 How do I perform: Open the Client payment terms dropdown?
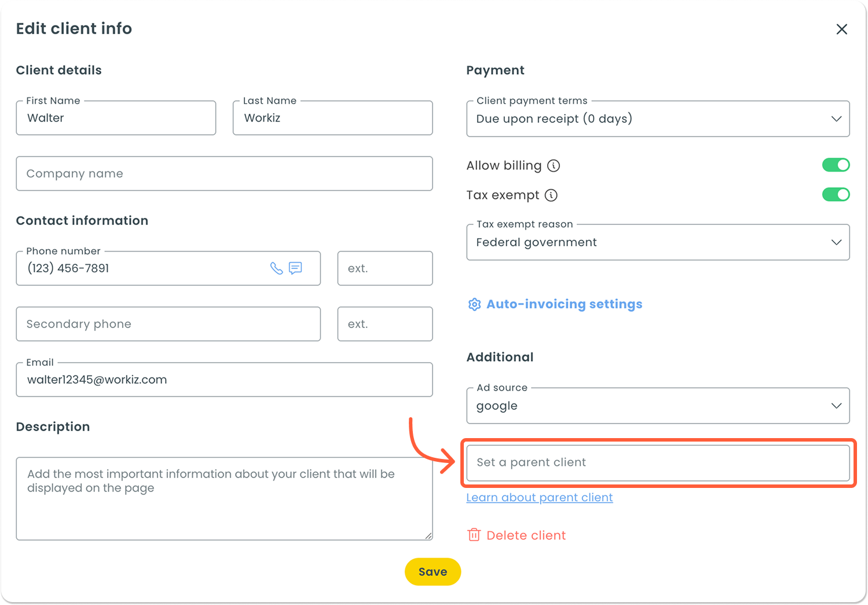pyautogui.click(x=658, y=119)
